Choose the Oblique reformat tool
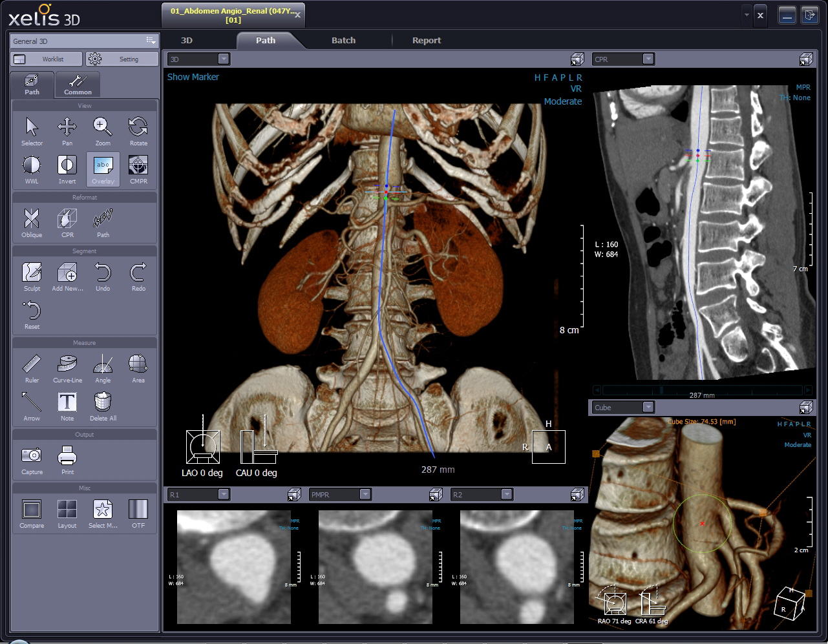This screenshot has width=828, height=644. [32, 223]
